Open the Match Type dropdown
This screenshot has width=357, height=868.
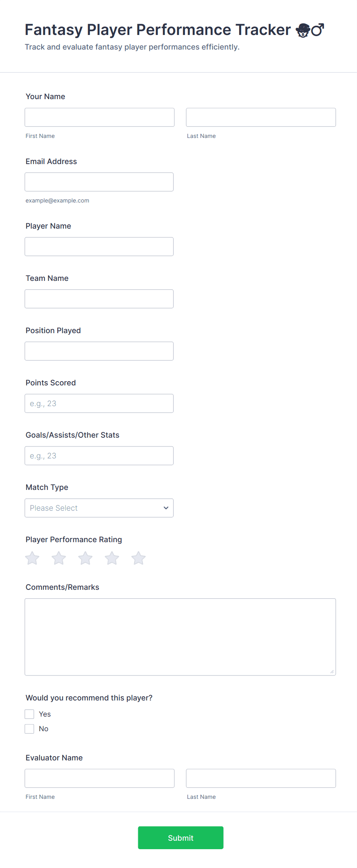click(99, 508)
